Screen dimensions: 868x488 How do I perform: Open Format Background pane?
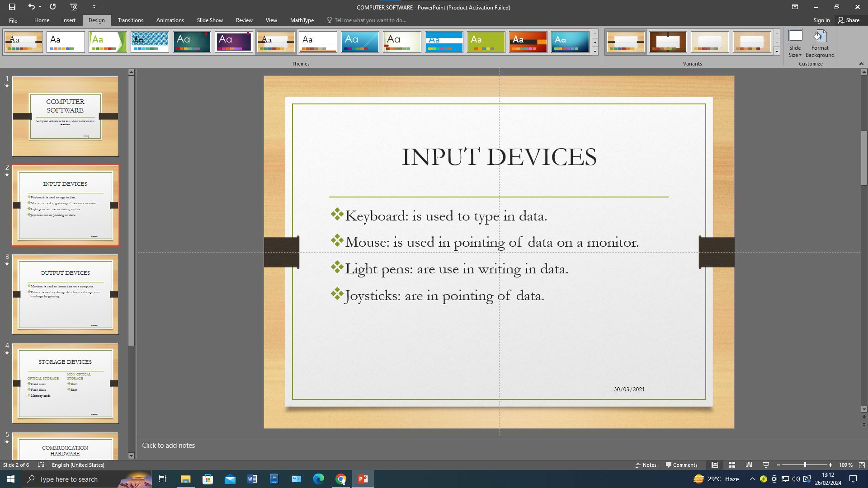coord(820,43)
